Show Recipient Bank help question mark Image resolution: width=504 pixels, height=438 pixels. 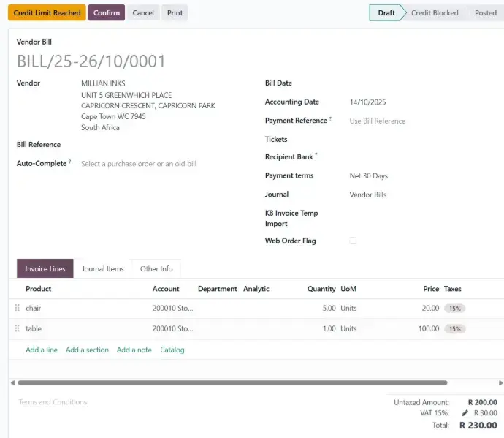(x=316, y=155)
